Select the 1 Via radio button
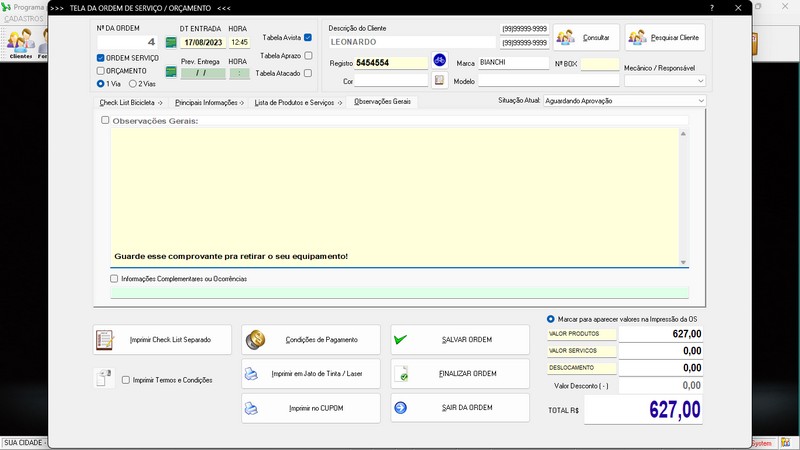Screen dimensions: 800x450 (x=101, y=84)
